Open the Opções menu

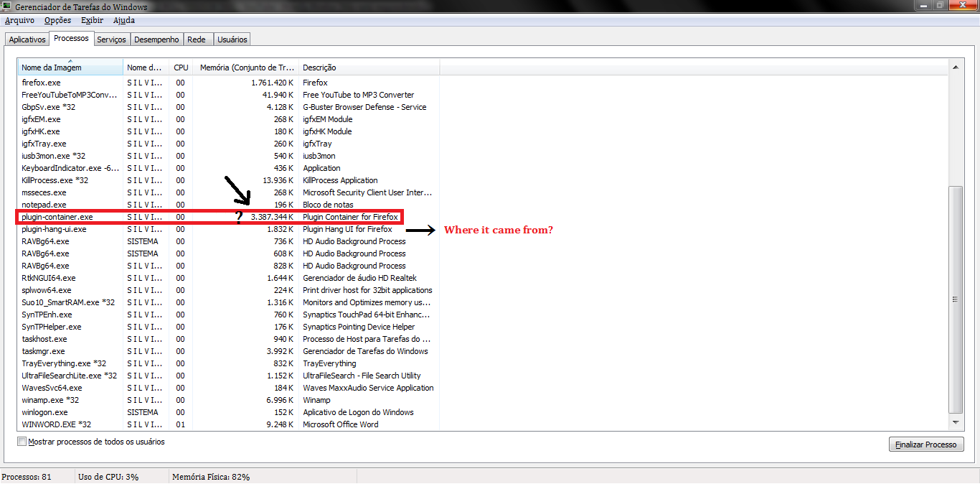(x=57, y=20)
